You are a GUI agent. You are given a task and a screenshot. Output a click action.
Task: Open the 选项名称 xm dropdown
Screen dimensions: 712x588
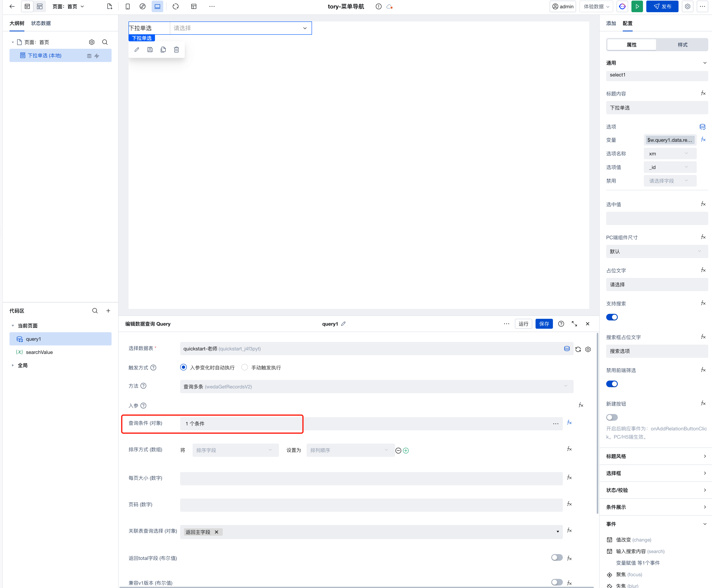pos(670,154)
